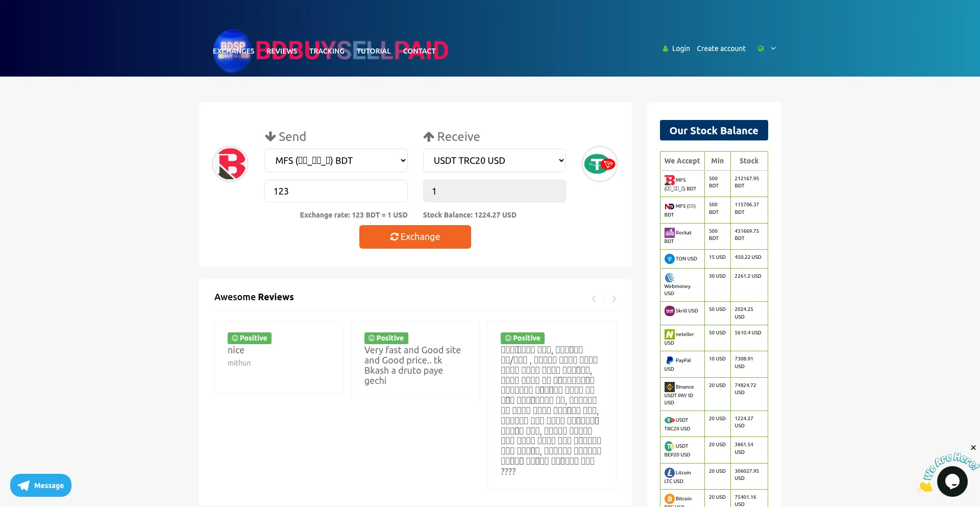Click stock value 2261.2 USD
Viewport: 980px width, 507px height.
click(748, 276)
